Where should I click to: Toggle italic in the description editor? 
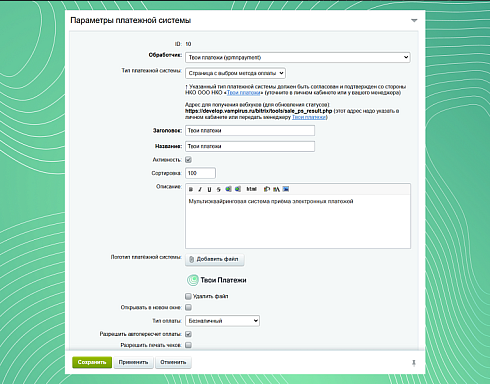(x=200, y=189)
